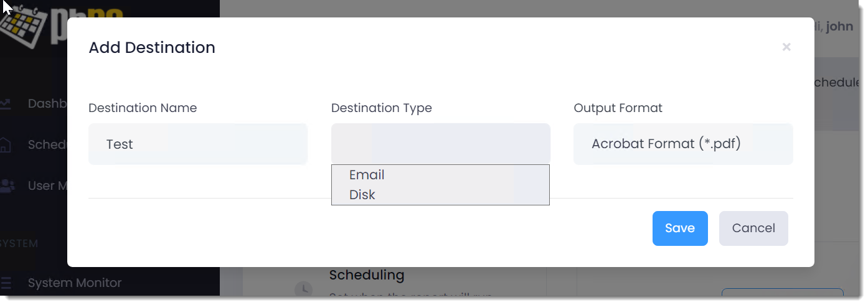Open the Dashboard sidebar item
This screenshot has width=868, height=305.
point(47,103)
